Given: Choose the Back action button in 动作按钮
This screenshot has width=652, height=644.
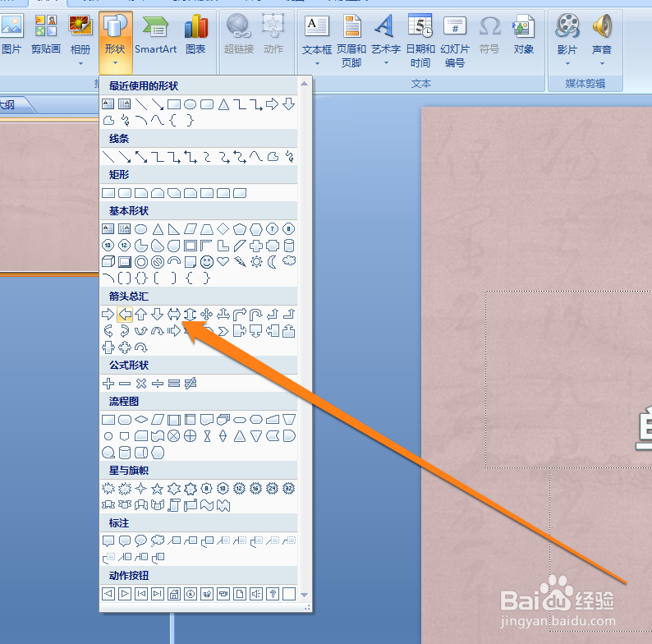Looking at the screenshot, I should click(108, 594).
